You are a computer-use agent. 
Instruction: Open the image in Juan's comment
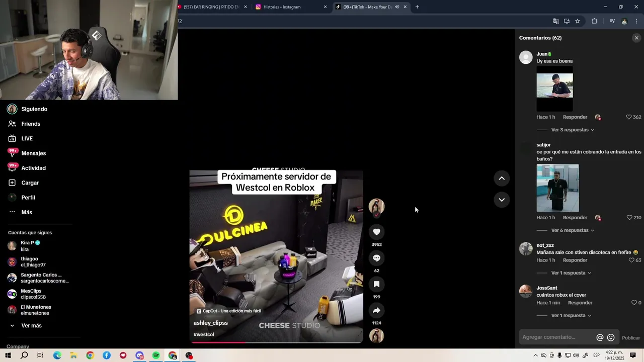click(554, 89)
